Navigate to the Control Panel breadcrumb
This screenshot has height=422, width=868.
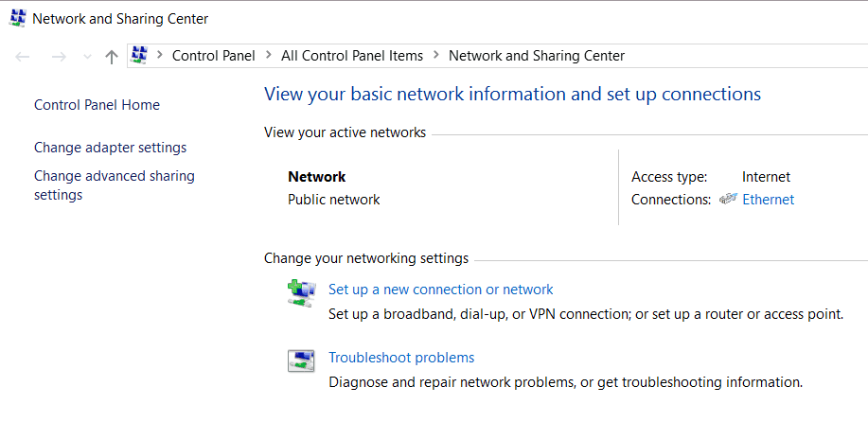click(x=213, y=56)
